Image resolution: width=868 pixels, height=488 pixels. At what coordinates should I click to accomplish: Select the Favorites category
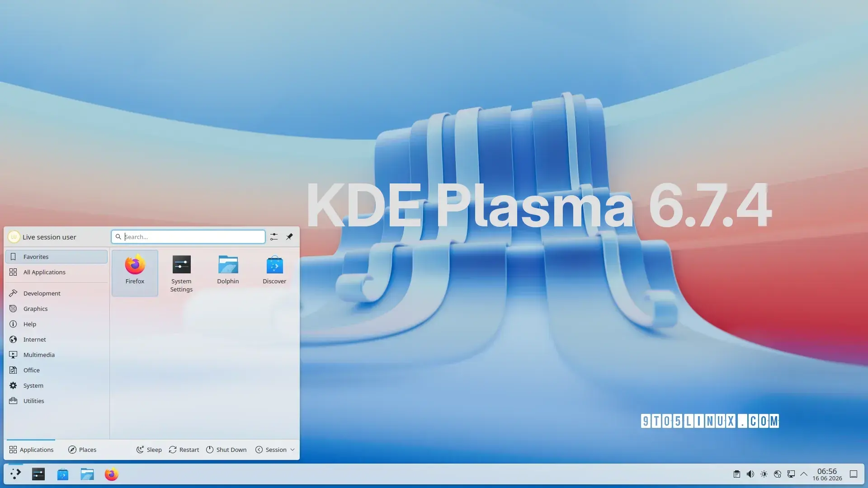coord(57,257)
